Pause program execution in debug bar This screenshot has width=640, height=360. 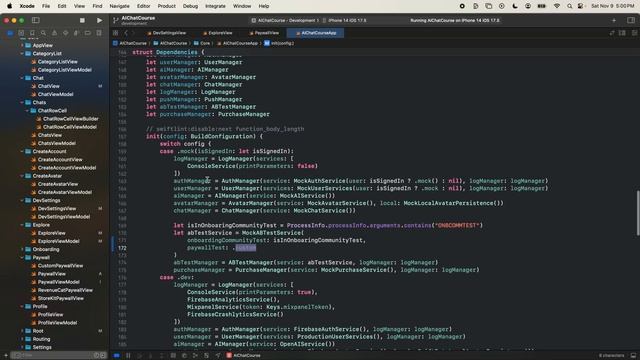(128, 356)
